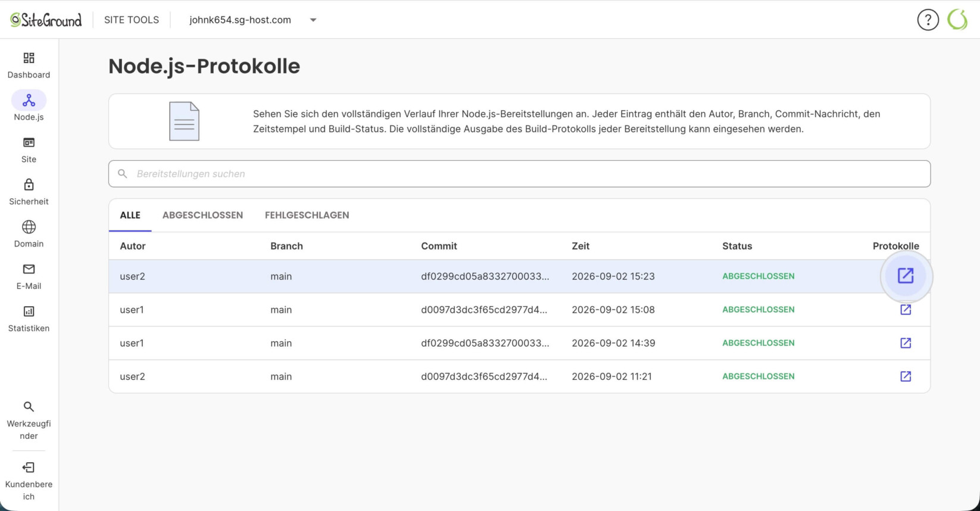Click ABGESCHLOSSEN status in the 15:23 row

point(758,276)
